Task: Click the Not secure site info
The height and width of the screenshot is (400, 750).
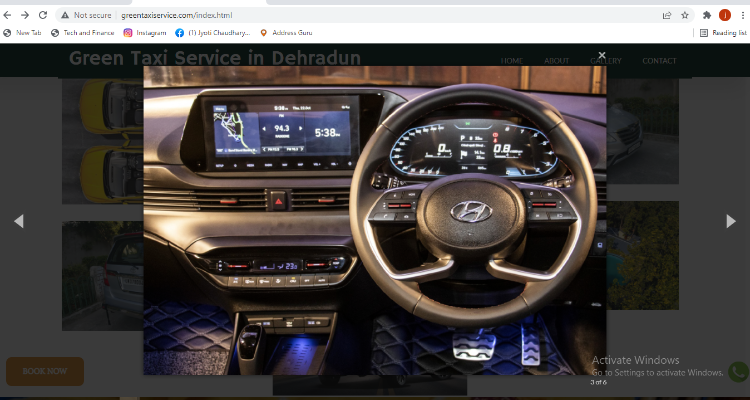Action: [x=86, y=15]
